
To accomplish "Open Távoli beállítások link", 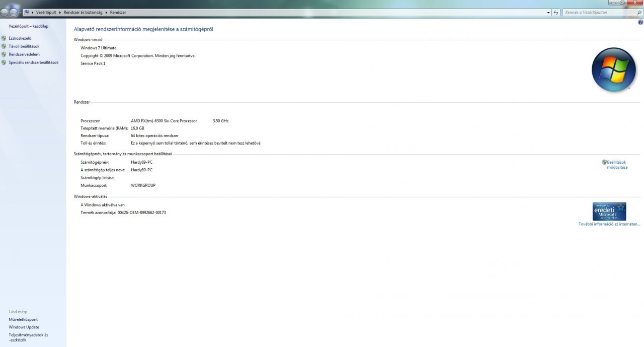I will click(24, 46).
